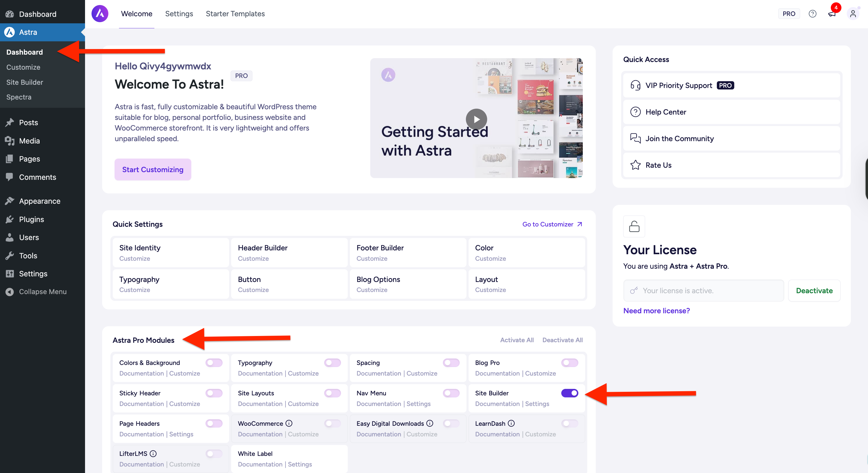Open Documentation link for Site Builder
The height and width of the screenshot is (473, 868).
click(x=497, y=404)
